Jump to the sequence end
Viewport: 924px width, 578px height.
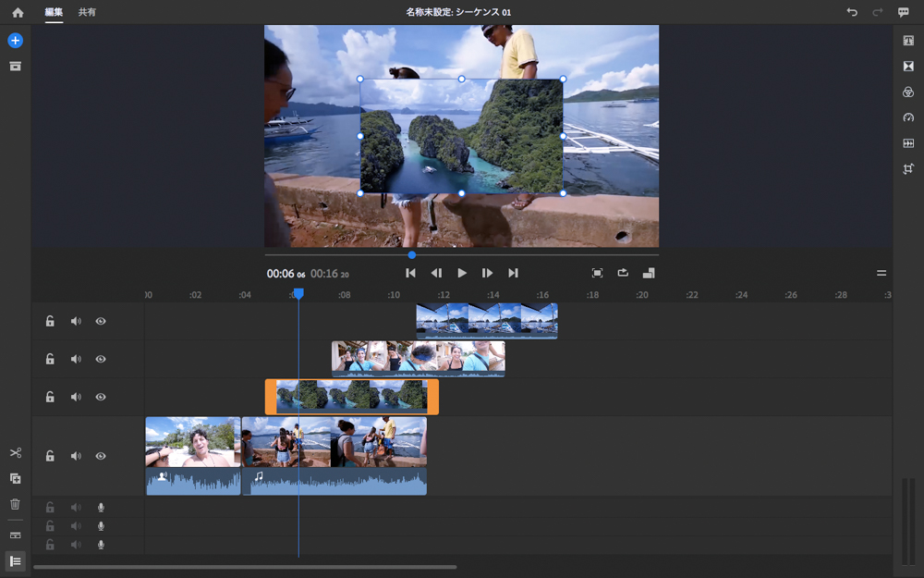pos(513,273)
